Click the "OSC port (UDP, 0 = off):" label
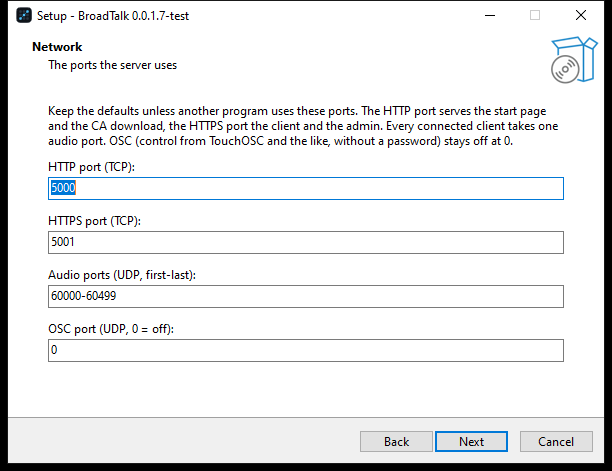The width and height of the screenshot is (612, 471). 111,329
